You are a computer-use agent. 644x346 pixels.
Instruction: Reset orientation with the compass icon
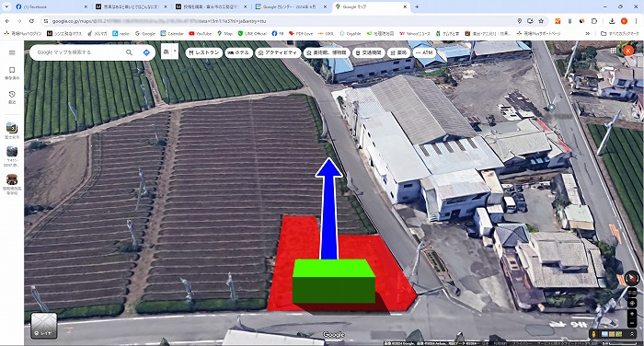[632, 278]
